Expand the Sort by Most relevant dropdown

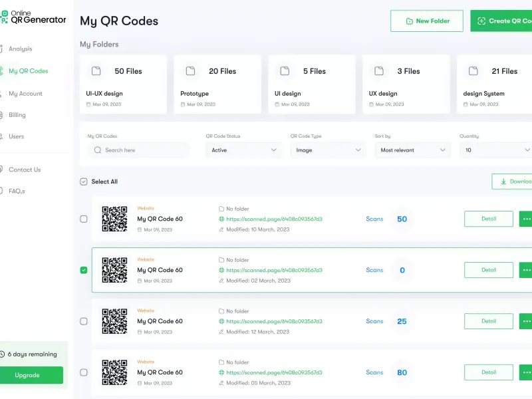[412, 150]
